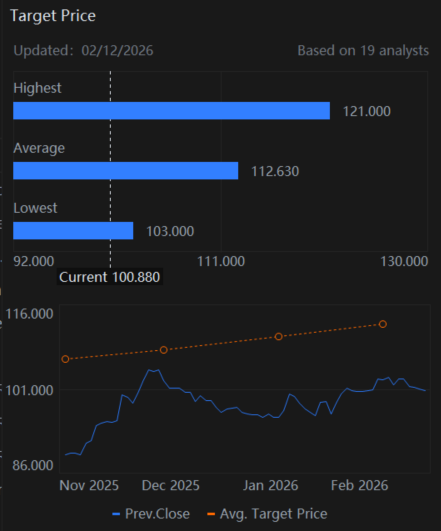The height and width of the screenshot is (531, 441).
Task: Click the Average row label
Action: (x=39, y=148)
